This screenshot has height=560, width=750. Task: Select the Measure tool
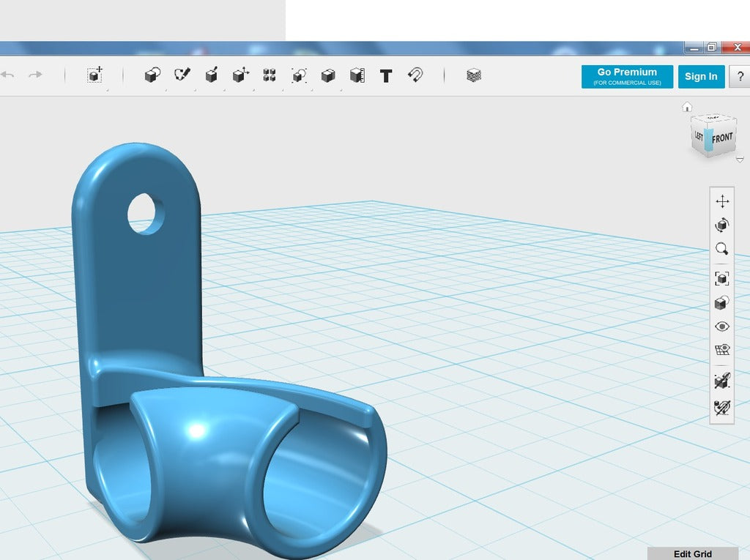(357, 75)
